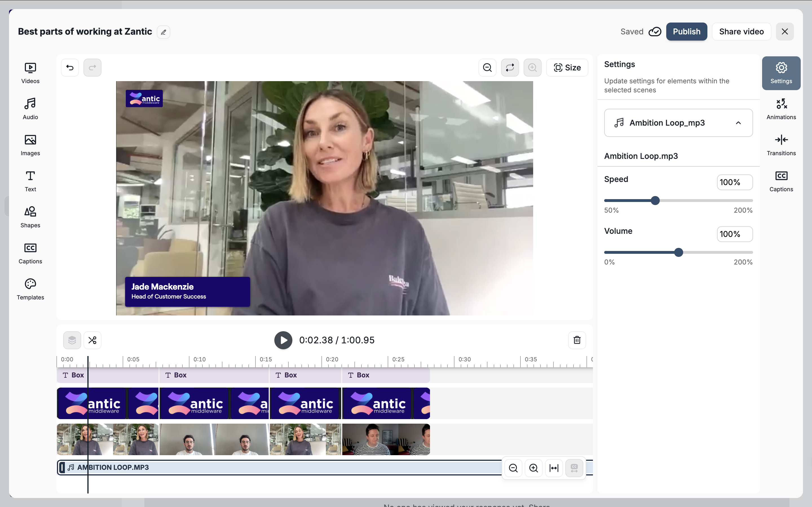
Task: Click the pencil icon to rename title
Action: pos(164,32)
